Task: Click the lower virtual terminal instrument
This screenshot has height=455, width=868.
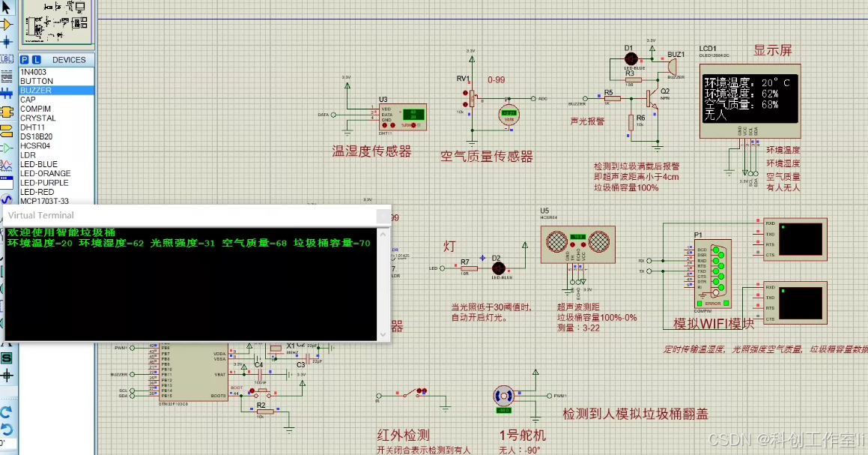Action: coord(795,303)
